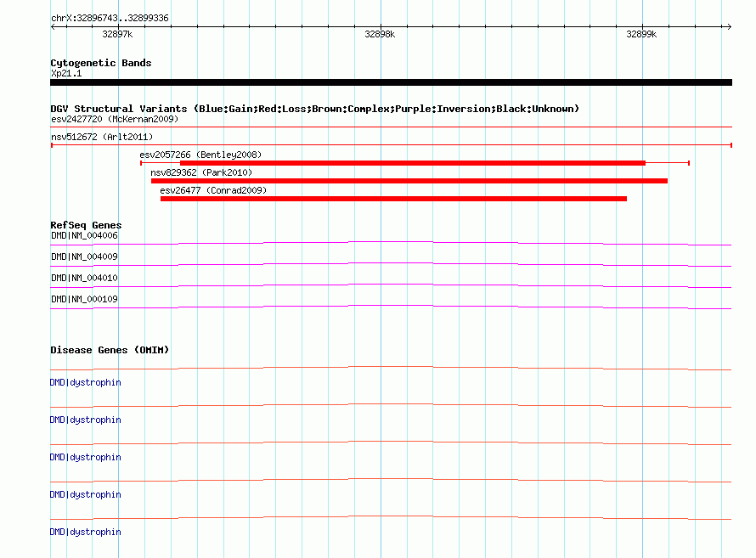Open variant esv2427720 (McKernan2009) label
756x558 pixels.
click(115, 119)
